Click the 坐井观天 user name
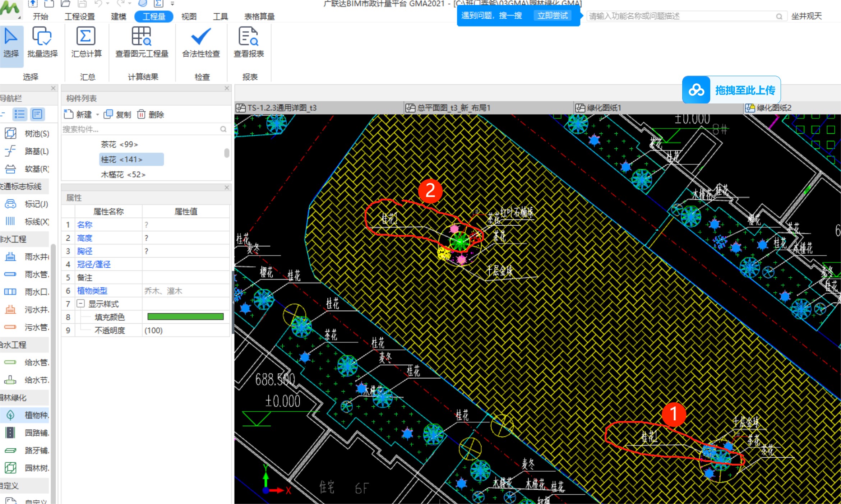Screen dimensions: 841x504 click(807, 16)
